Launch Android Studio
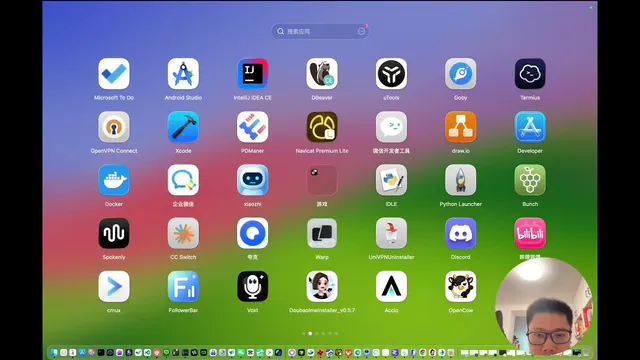 (x=183, y=74)
